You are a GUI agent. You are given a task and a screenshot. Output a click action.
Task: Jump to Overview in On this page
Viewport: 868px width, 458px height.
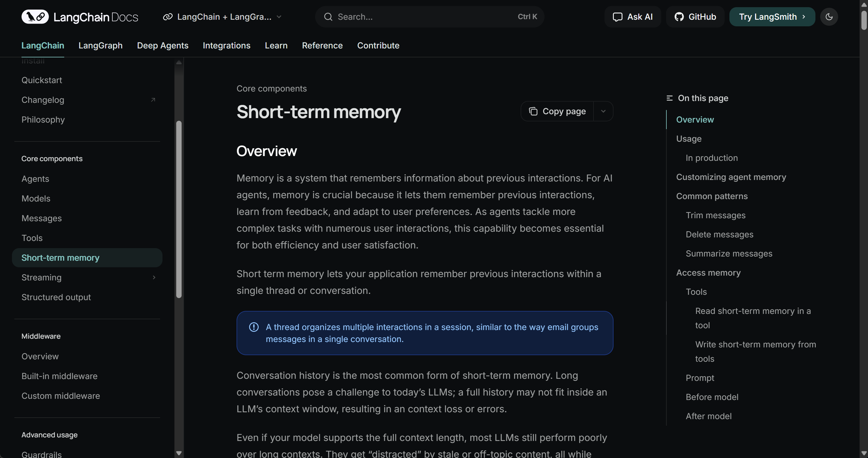tap(695, 119)
